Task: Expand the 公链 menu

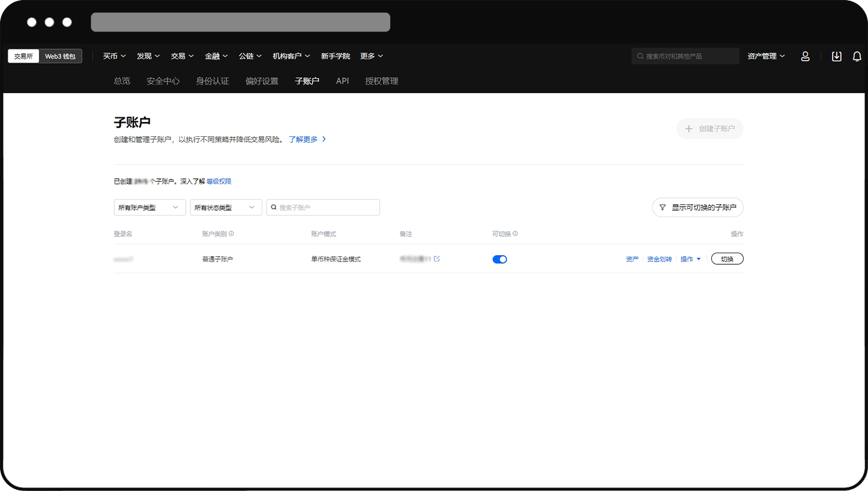Action: click(250, 56)
